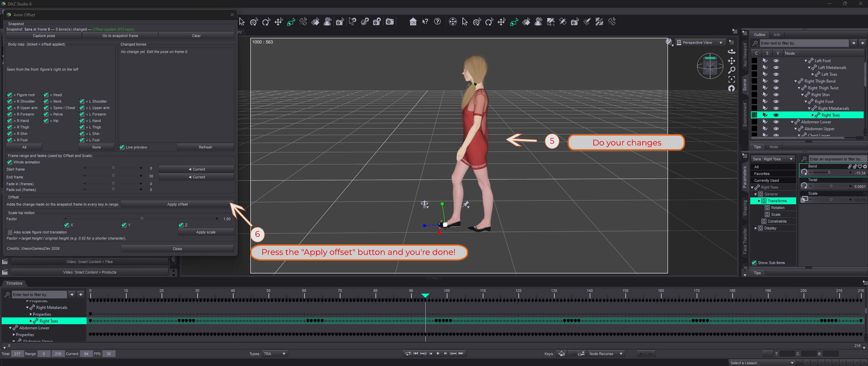Enable Also scale figure root translation

[x=10, y=232]
